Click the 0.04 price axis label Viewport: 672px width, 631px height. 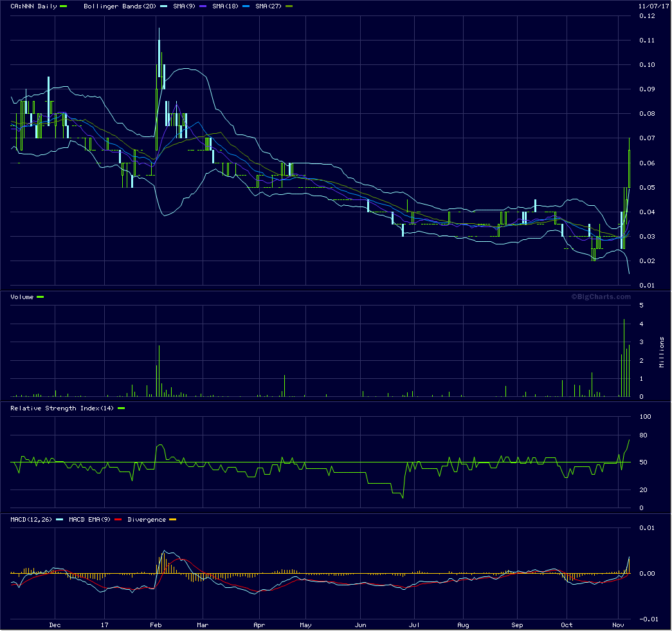(647, 212)
